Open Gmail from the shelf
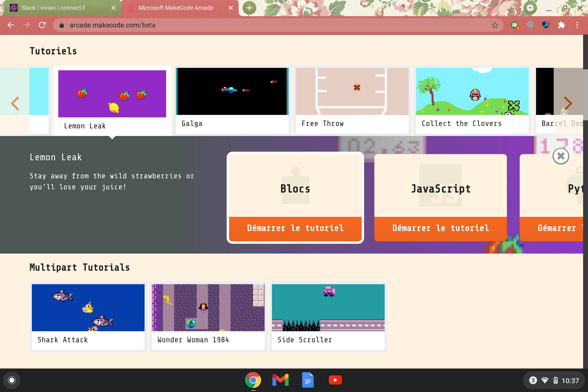The height and width of the screenshot is (392, 588). coord(281,380)
